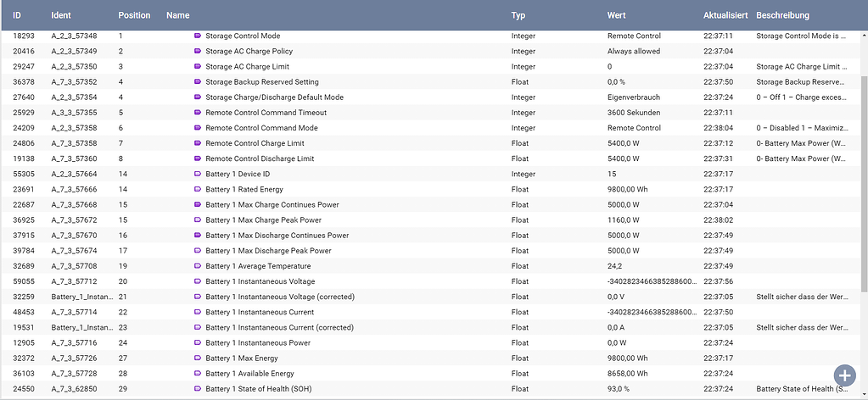Image resolution: width=868 pixels, height=400 pixels.
Task: Sort table by Wert column header
Action: [617, 15]
